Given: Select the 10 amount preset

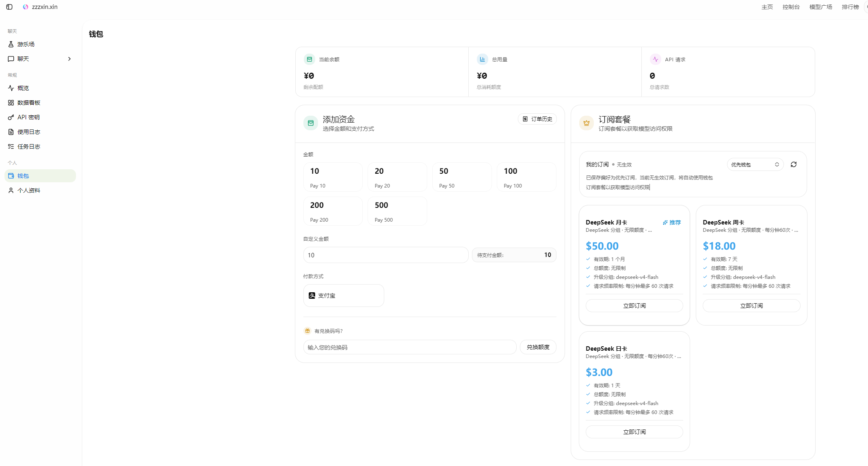Looking at the screenshot, I should coord(333,177).
